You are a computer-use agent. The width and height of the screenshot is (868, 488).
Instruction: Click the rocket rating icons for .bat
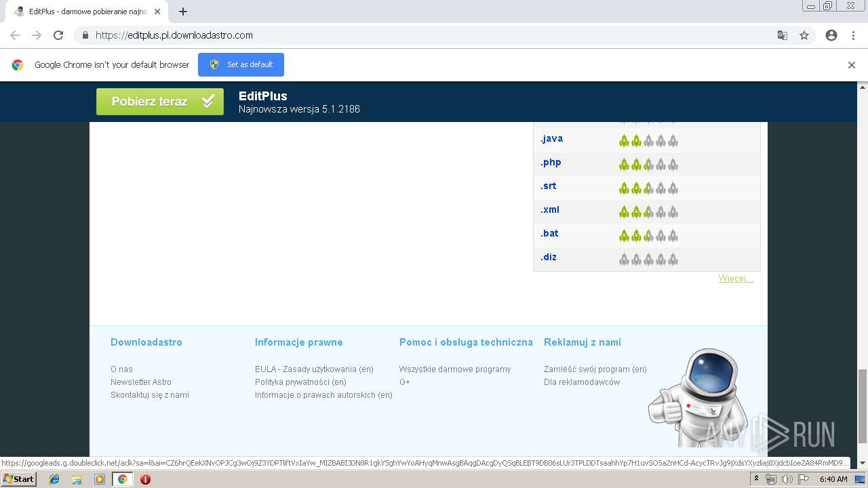[648, 235]
